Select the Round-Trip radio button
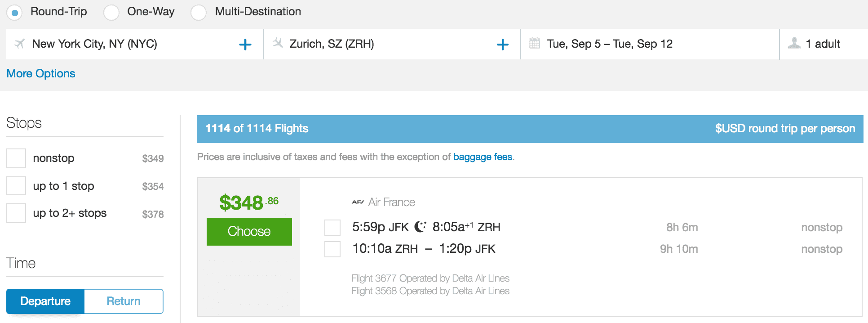The height and width of the screenshot is (323, 868). coord(15,12)
